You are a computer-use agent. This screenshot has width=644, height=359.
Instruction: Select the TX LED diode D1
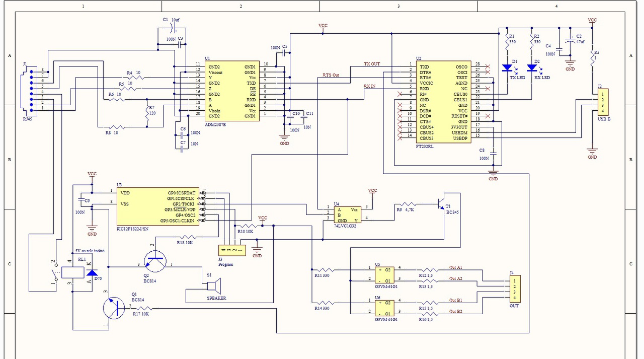507,67
